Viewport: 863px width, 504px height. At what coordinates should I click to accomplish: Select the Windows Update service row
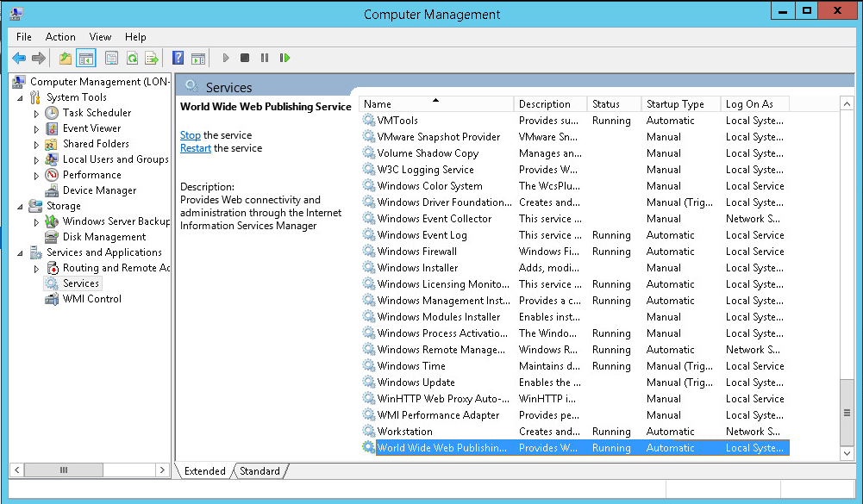(574, 383)
